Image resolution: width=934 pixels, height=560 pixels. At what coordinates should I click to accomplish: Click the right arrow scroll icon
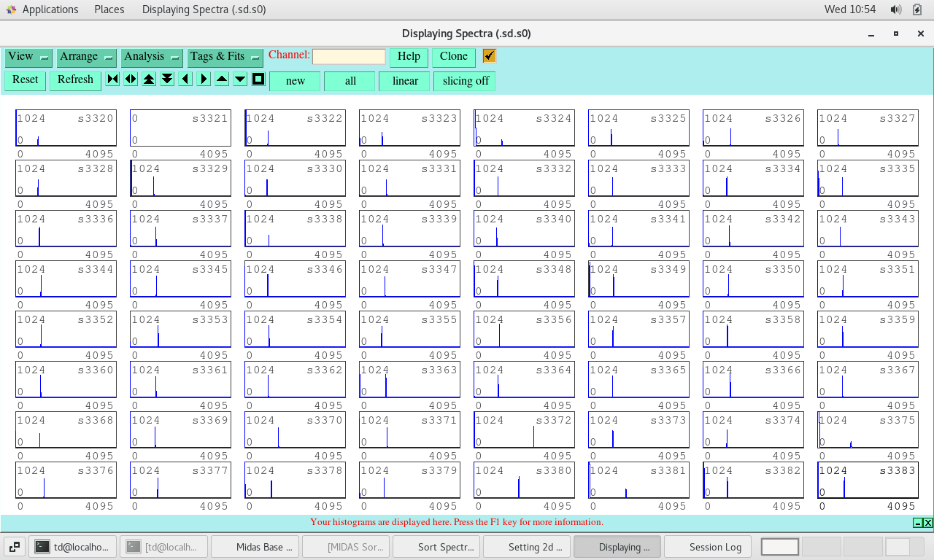coord(204,79)
